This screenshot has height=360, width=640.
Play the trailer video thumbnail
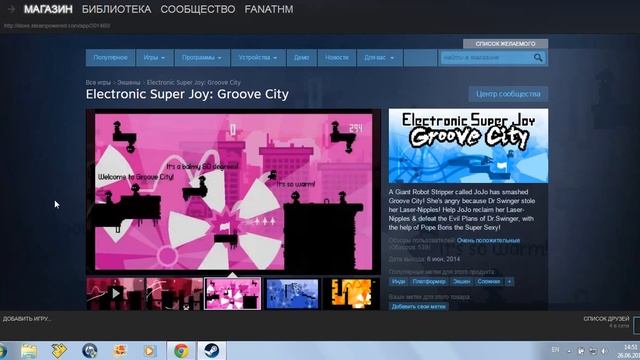[x=115, y=293]
